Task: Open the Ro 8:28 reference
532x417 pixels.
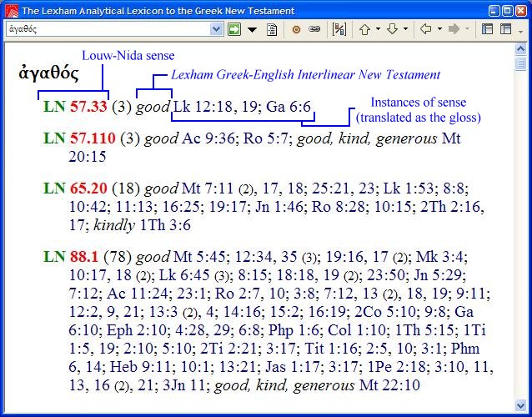Action: point(340,207)
